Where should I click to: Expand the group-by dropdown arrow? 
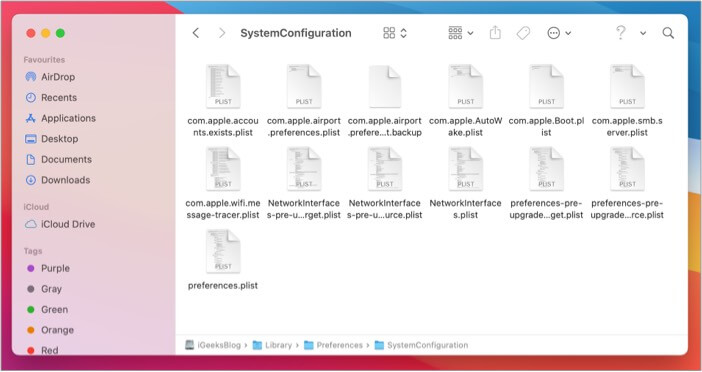tap(470, 34)
